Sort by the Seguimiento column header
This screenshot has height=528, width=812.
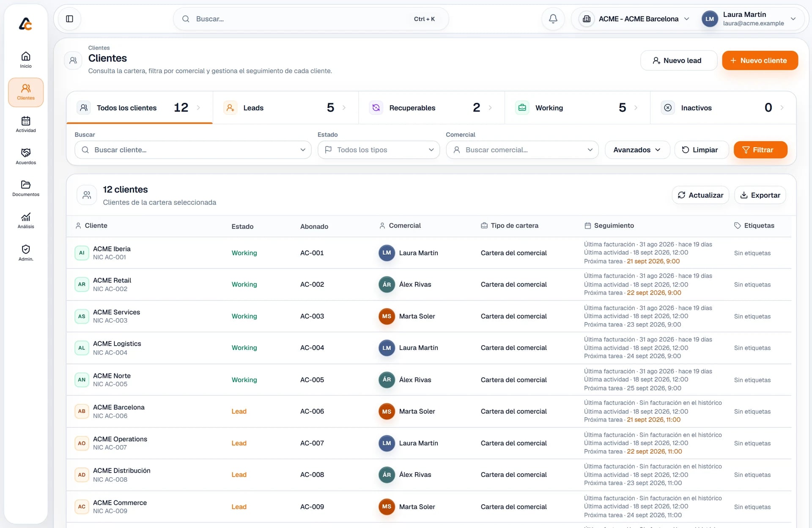[x=609, y=226]
